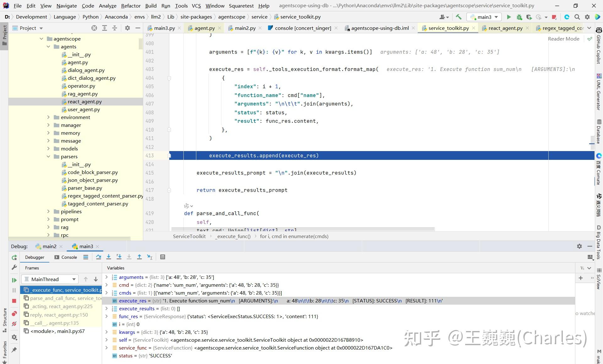Toggle the Reader Mode indicator

563,39
